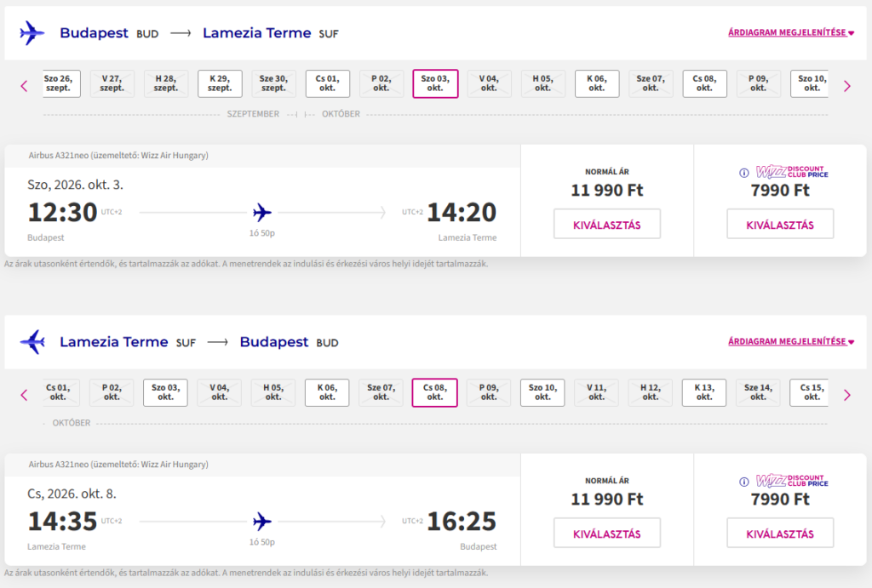Show earlier return dates with left arrow
872x588 pixels.
pos(24,394)
